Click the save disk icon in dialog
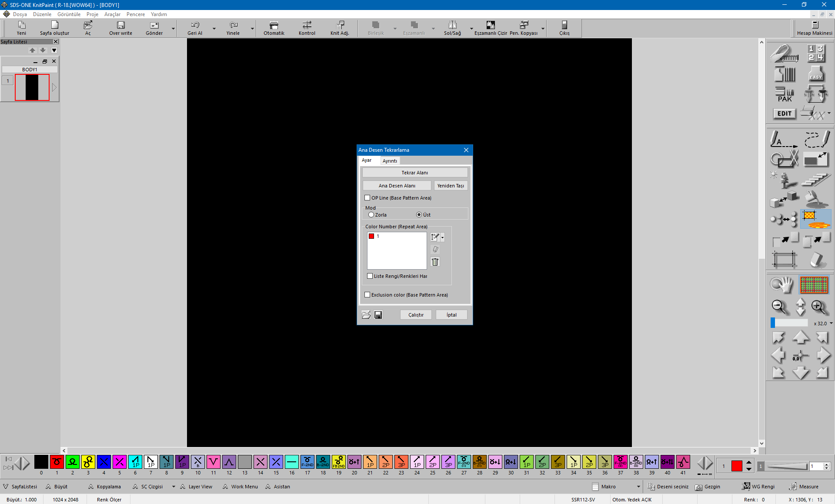 378,315
